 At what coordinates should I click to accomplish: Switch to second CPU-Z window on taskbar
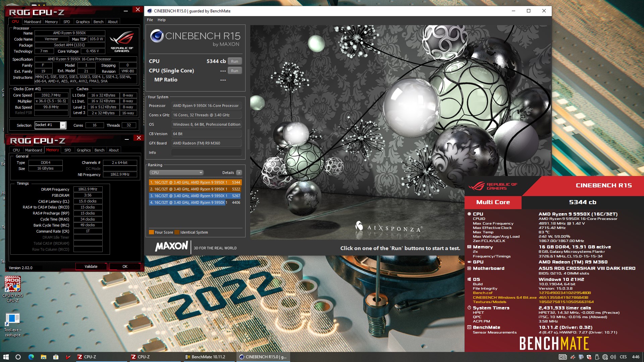[x=156, y=357]
